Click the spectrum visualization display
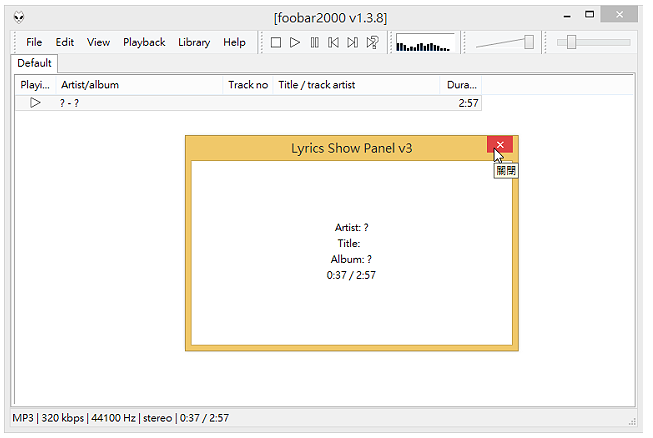This screenshot has width=653, height=438. (x=425, y=42)
